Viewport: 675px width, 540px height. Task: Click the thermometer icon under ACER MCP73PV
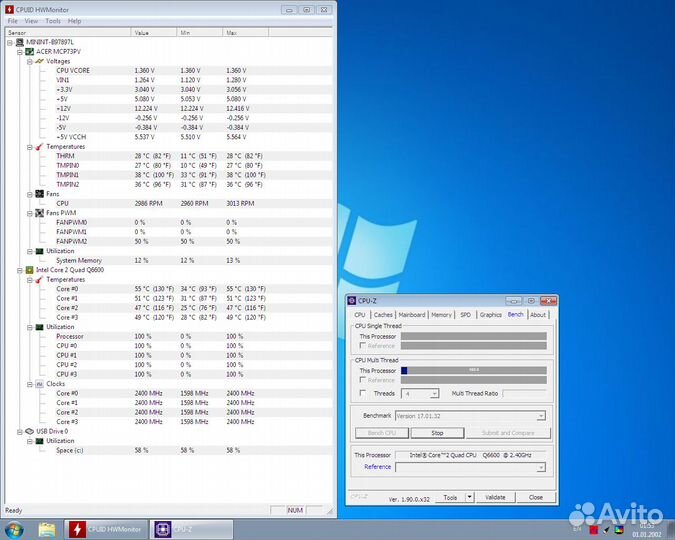(x=40, y=147)
